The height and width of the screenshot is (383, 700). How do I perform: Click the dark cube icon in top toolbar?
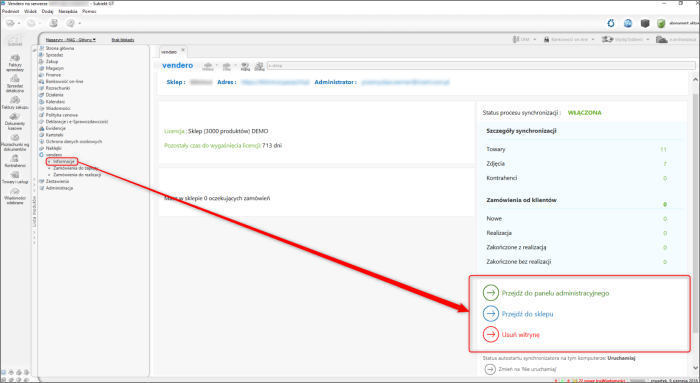point(645,23)
